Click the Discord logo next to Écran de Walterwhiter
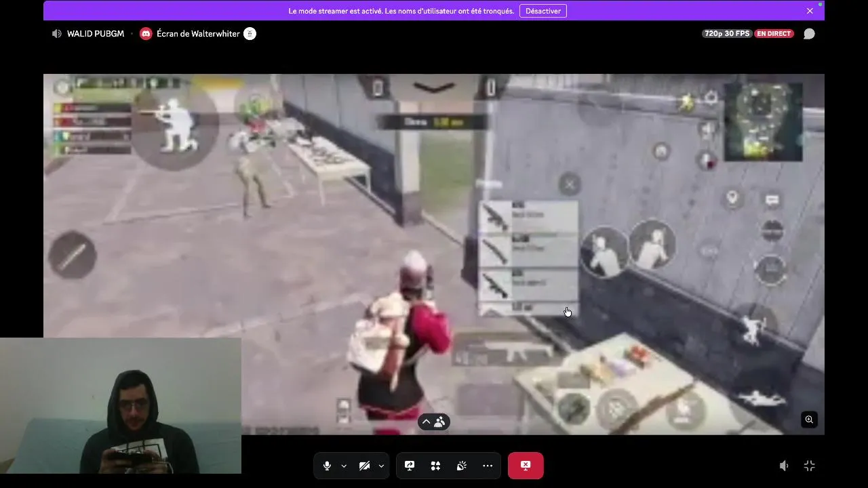 146,33
